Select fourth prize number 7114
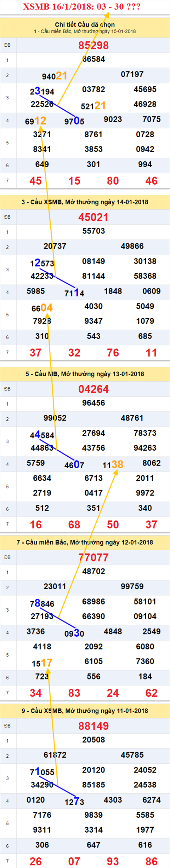 tap(74, 293)
